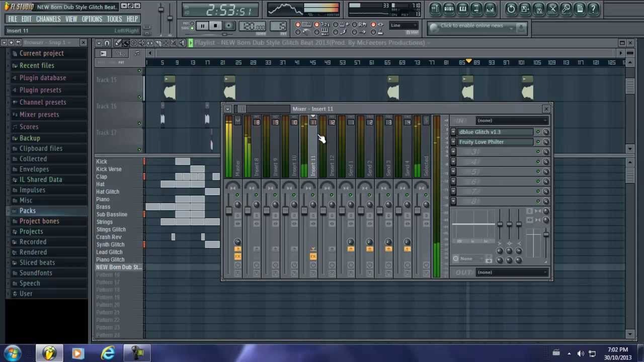
Task: Pause playback with the pause button
Action: (x=202, y=26)
